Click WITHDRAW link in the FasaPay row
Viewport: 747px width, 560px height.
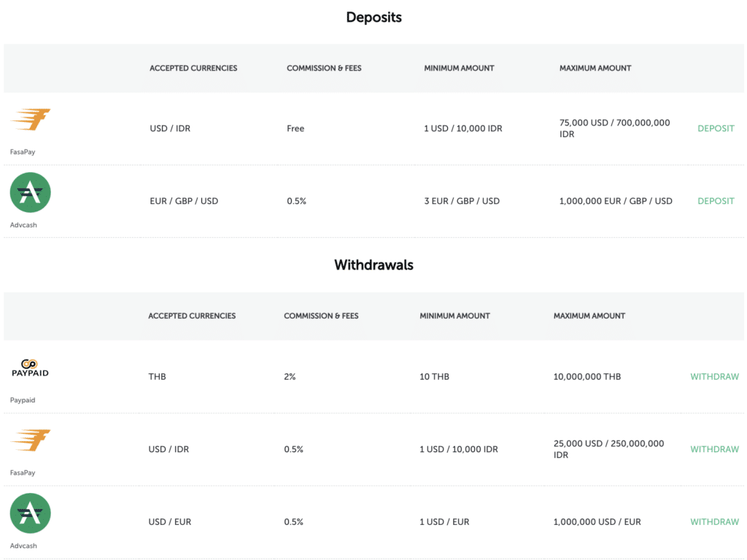(x=714, y=449)
